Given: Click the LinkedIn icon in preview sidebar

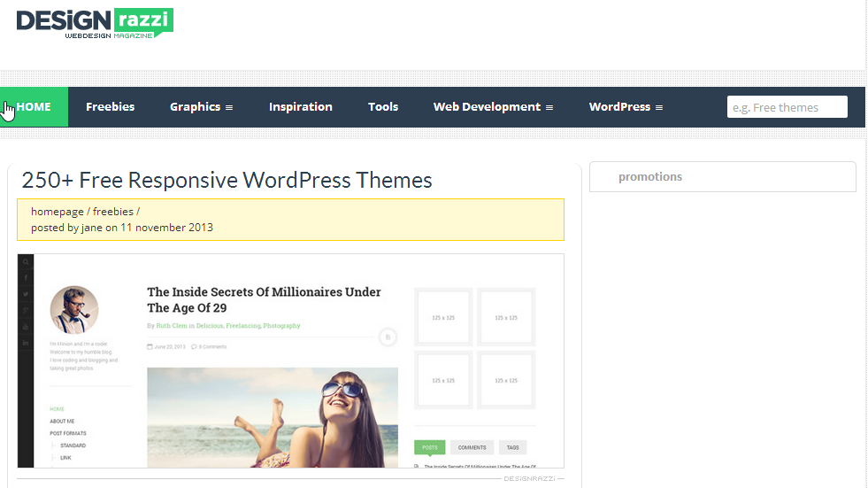Looking at the screenshot, I should click(x=26, y=342).
